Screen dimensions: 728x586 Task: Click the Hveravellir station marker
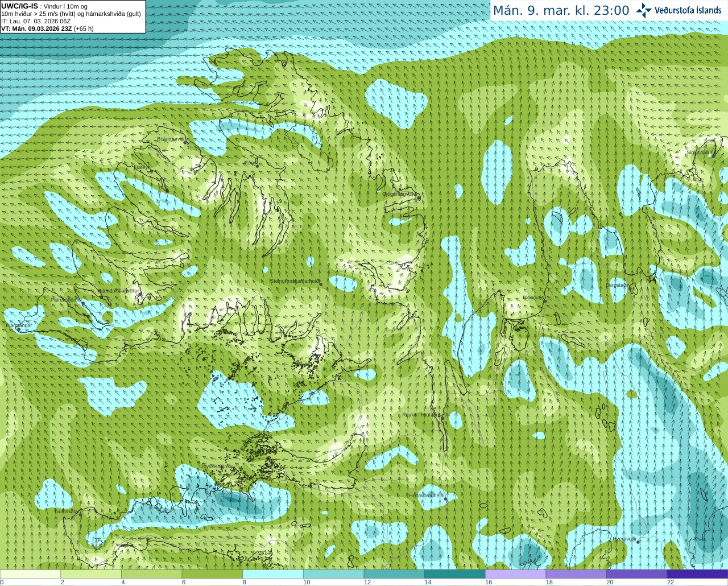pyautogui.click(x=638, y=542)
